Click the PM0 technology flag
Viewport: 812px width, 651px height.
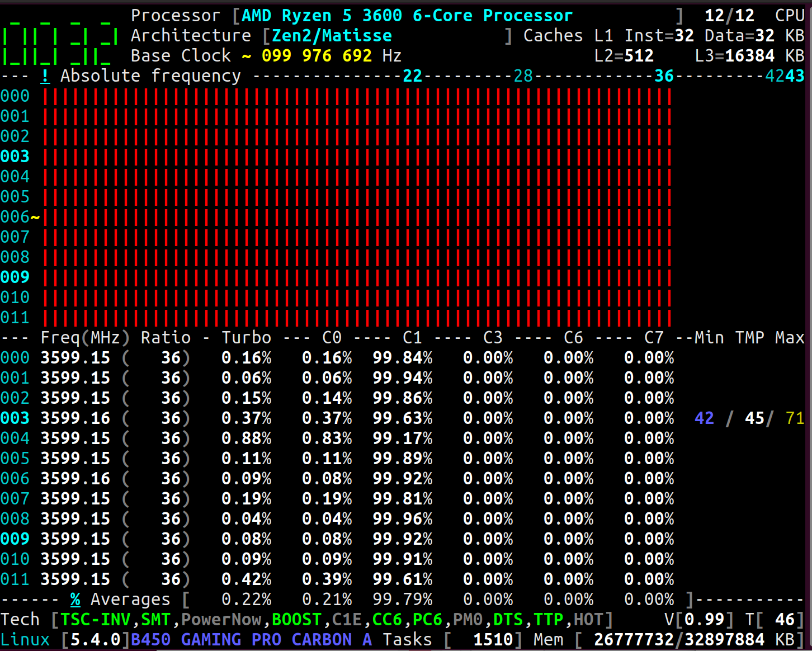468,620
